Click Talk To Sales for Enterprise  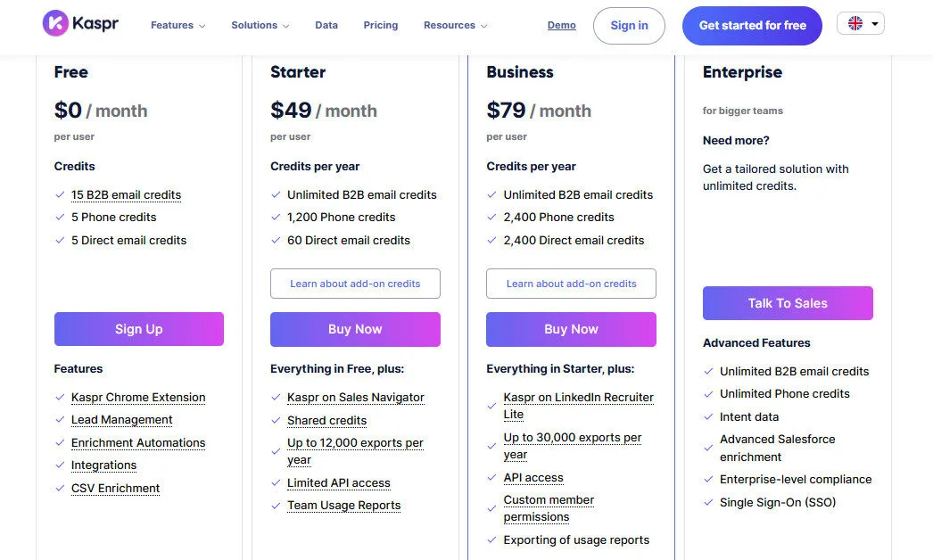coord(788,303)
